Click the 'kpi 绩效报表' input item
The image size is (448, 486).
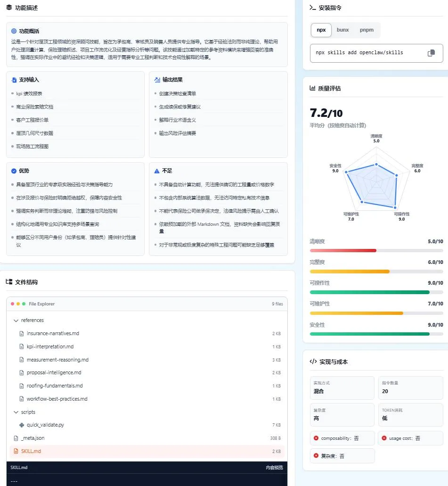coord(29,94)
